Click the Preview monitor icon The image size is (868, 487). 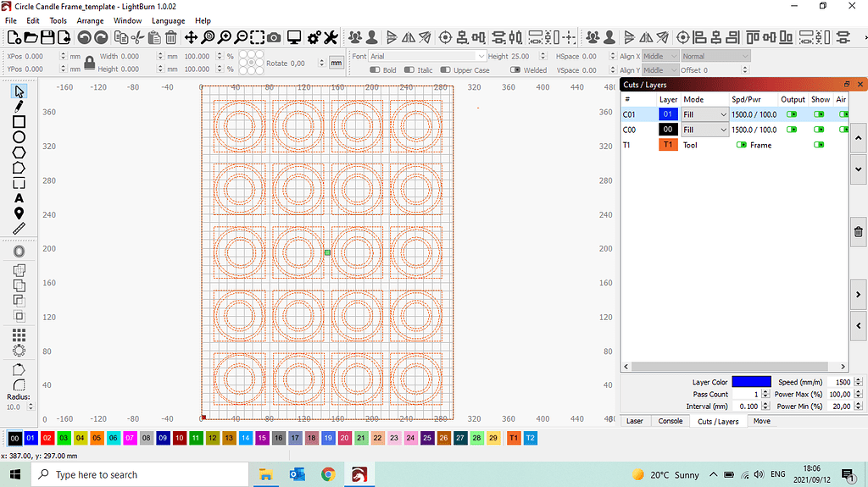294,37
